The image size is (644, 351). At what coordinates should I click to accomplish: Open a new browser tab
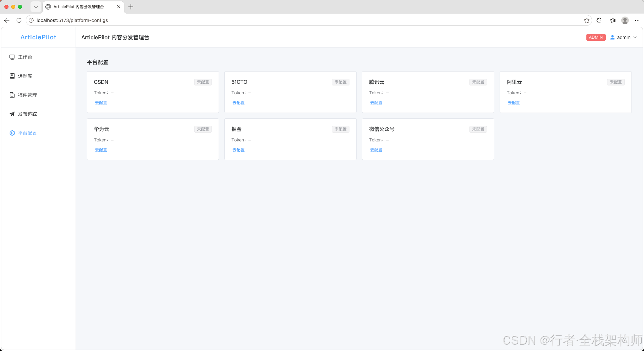coord(131,7)
